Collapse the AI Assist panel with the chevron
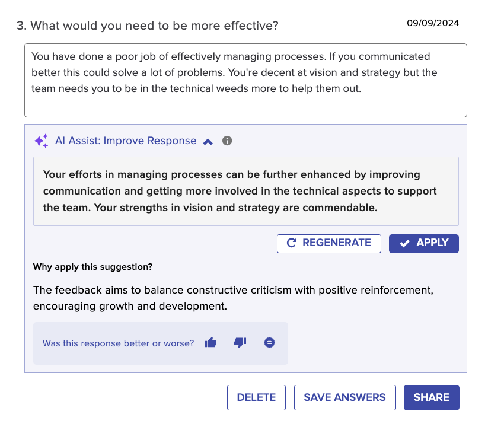 [x=208, y=142]
